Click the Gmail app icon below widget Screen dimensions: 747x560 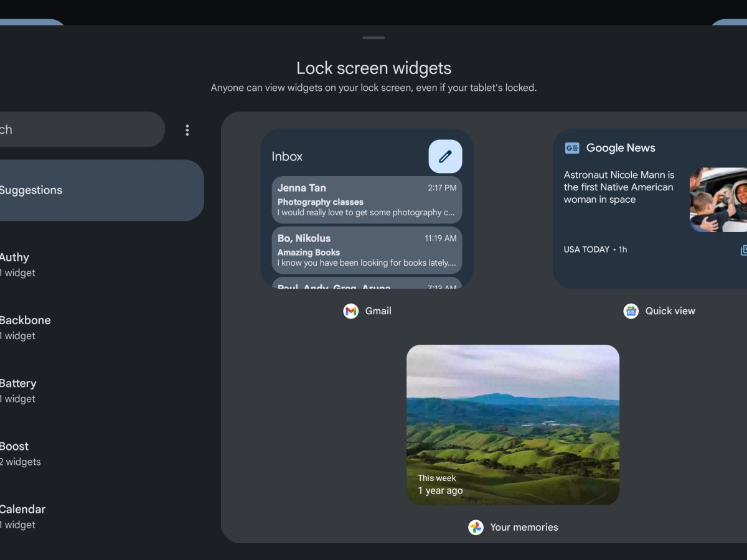[x=351, y=311]
